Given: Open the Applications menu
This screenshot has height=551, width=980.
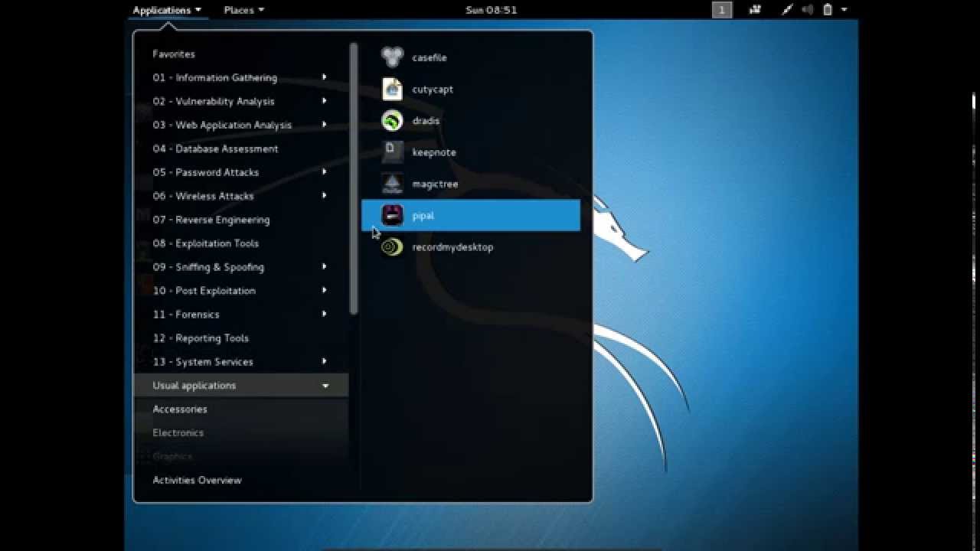Looking at the screenshot, I should (167, 10).
